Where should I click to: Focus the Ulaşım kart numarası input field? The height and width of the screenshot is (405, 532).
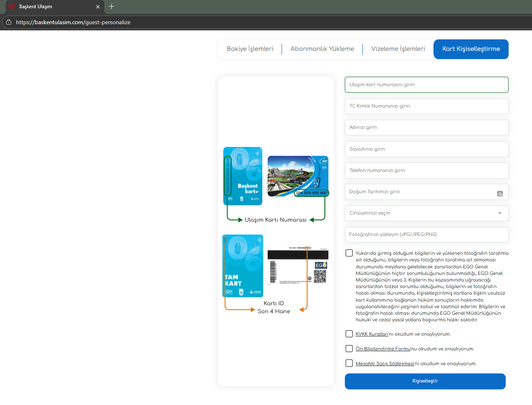[x=426, y=85]
